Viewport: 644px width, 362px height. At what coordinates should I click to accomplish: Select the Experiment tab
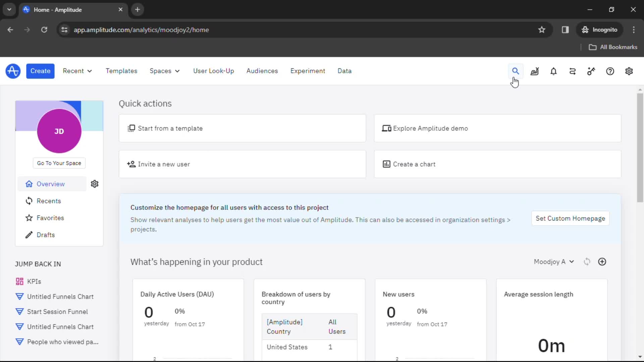click(308, 71)
